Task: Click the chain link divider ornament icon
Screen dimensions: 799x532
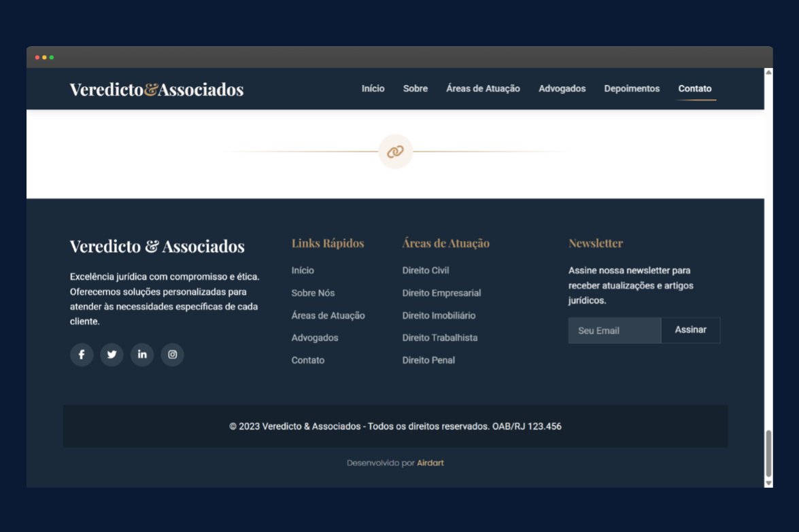Action: 395,152
